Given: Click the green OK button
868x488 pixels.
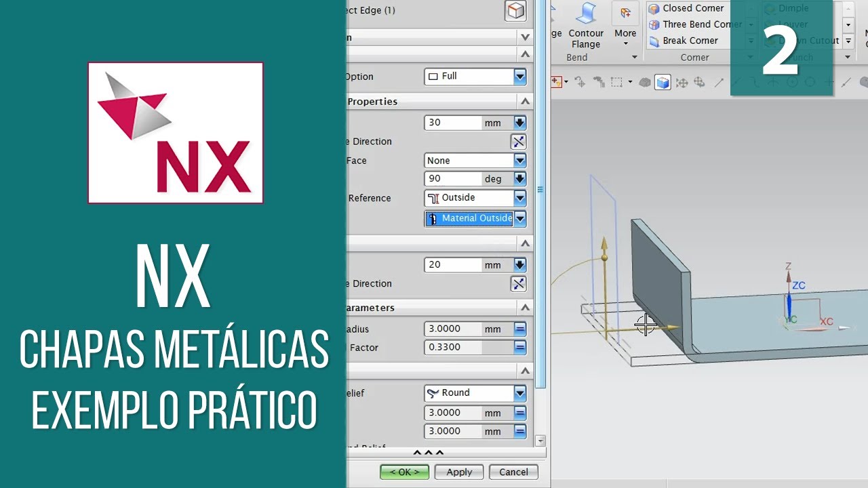Looking at the screenshot, I should point(404,472).
